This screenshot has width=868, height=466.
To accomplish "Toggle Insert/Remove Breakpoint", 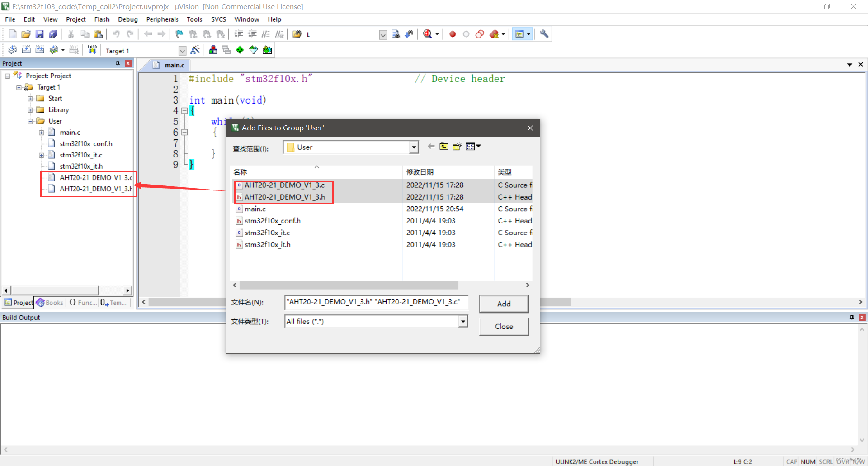I will [x=452, y=34].
